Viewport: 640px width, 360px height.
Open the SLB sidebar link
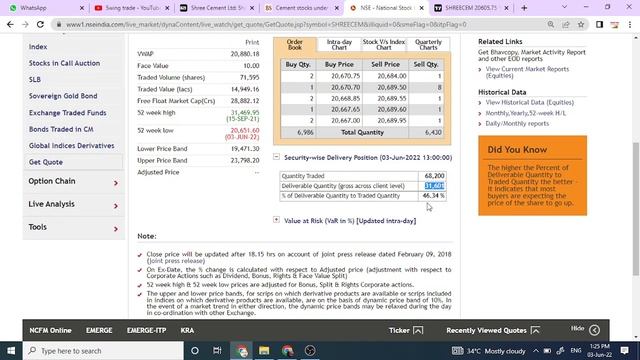point(35,80)
